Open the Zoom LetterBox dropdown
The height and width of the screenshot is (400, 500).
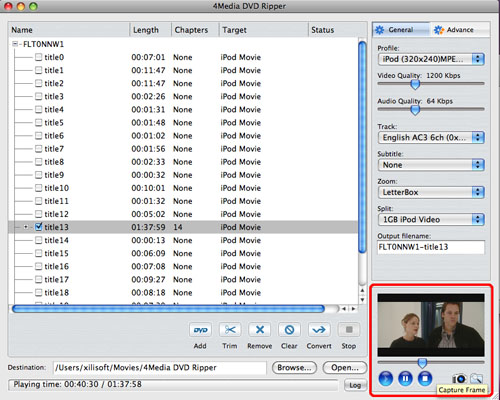431,192
